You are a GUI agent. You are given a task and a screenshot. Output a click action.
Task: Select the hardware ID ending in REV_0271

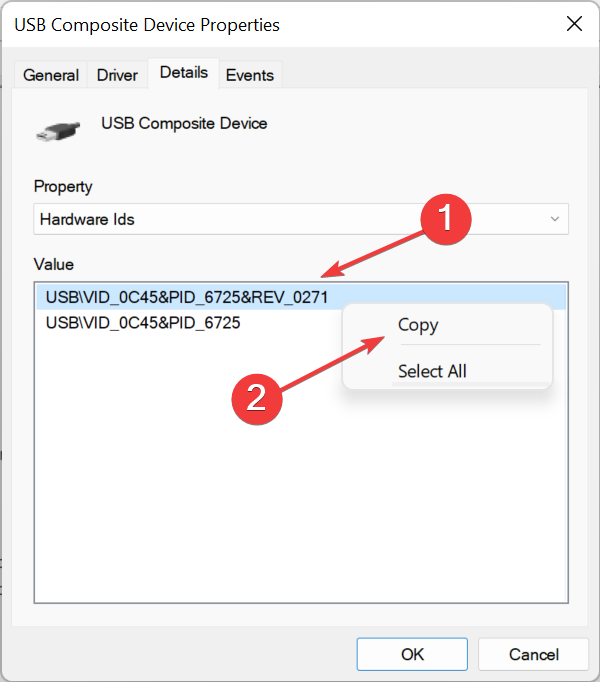(187, 297)
